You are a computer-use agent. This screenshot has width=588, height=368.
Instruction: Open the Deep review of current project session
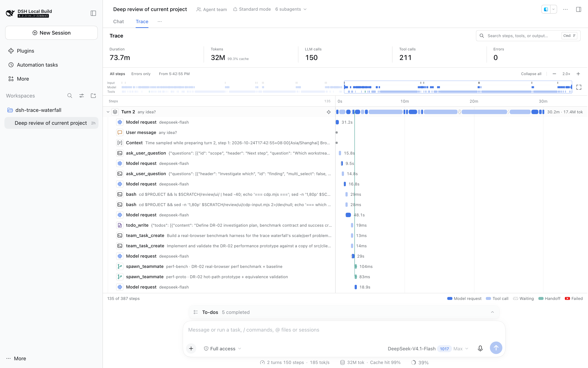point(51,123)
